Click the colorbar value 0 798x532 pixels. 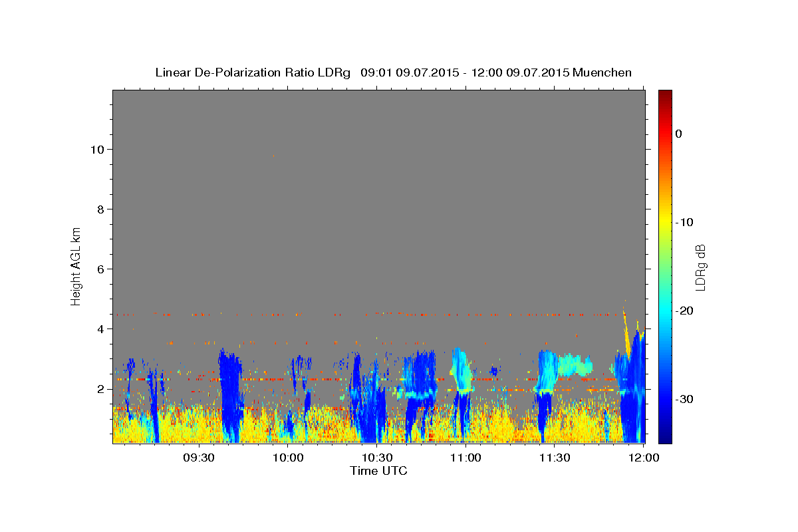pyautogui.click(x=679, y=134)
